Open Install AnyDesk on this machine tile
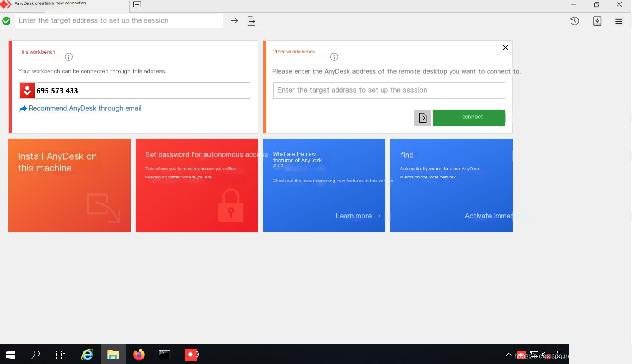The width and height of the screenshot is (632, 364). 69,186
